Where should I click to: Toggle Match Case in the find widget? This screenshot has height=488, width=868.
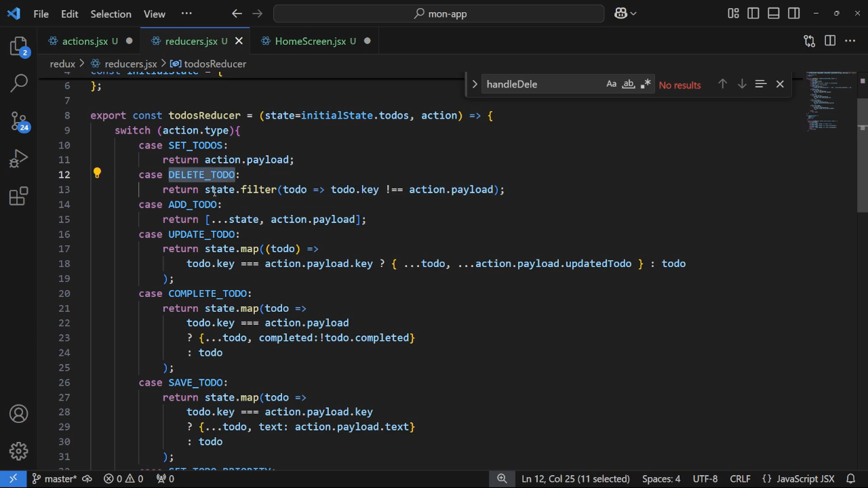click(x=611, y=83)
